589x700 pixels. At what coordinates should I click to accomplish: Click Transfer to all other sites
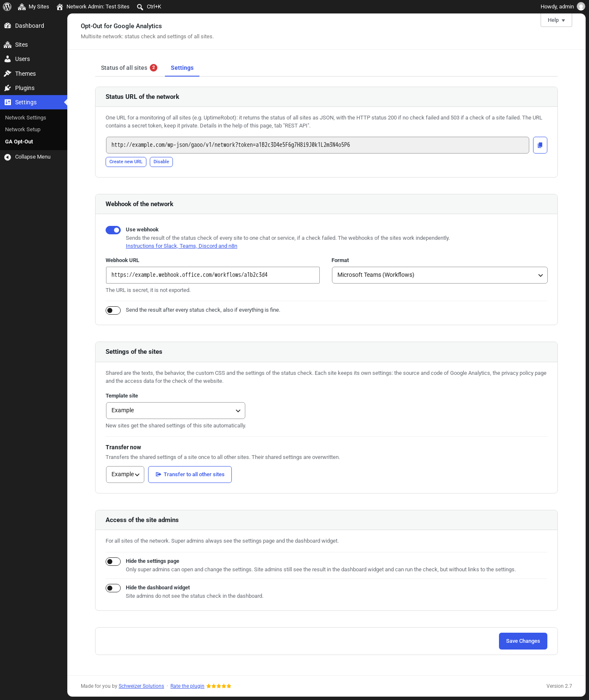pos(190,475)
